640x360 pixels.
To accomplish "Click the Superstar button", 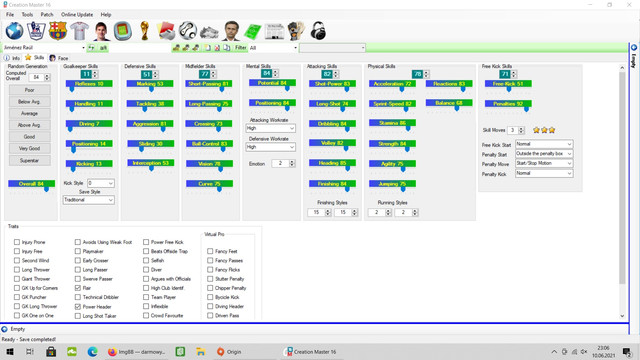I will 29,160.
